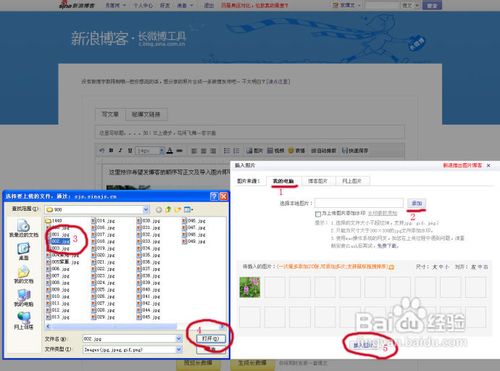
Task: Select file 013.jpg in the file list
Action: tap(58, 317)
